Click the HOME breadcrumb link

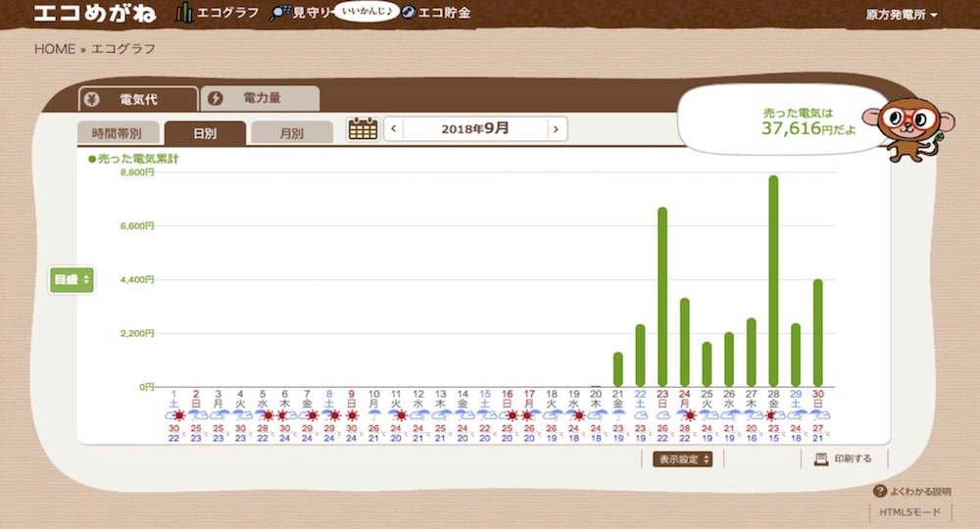point(55,49)
